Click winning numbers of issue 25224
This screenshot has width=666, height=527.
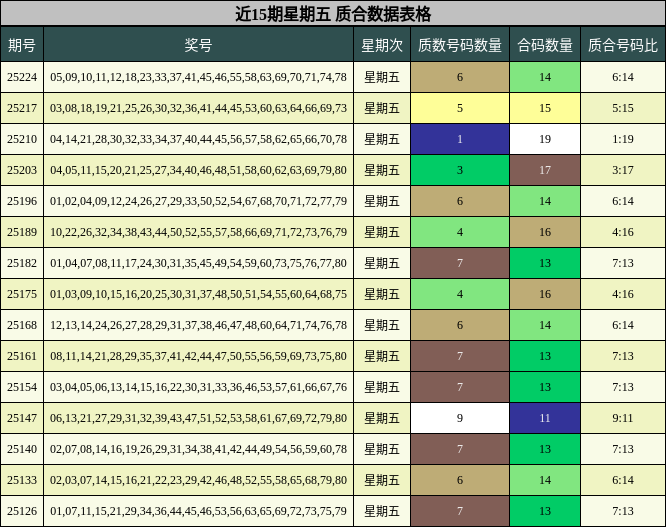[198, 77]
